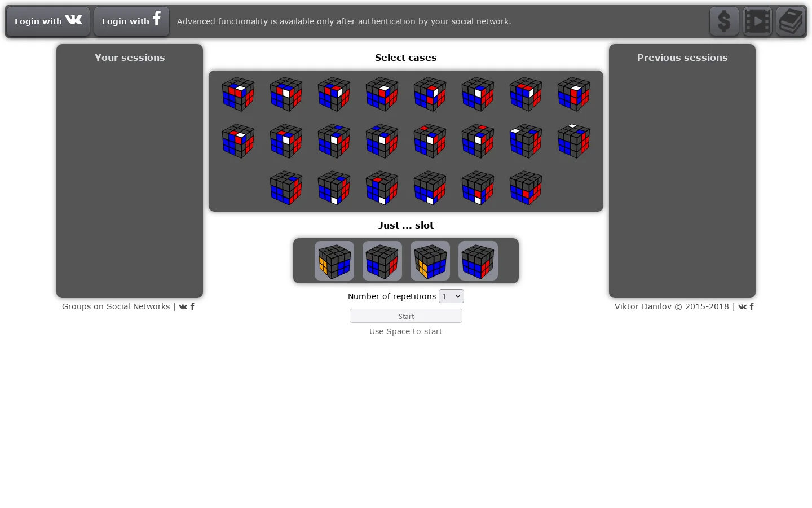This screenshot has height=508, width=812.
Task: Select the eighth case in the middle row
Action: [x=574, y=141]
